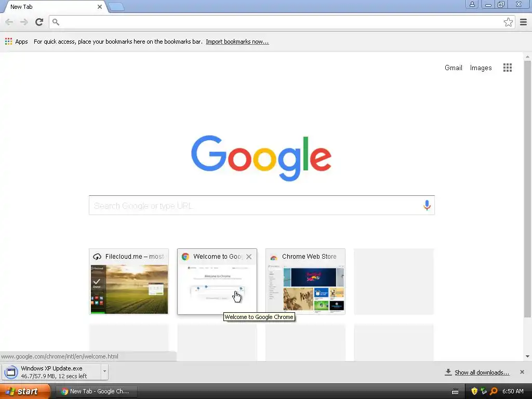Viewport: 532px width, 399px height.
Task: Click the magnifier tray icon
Action: (494, 391)
